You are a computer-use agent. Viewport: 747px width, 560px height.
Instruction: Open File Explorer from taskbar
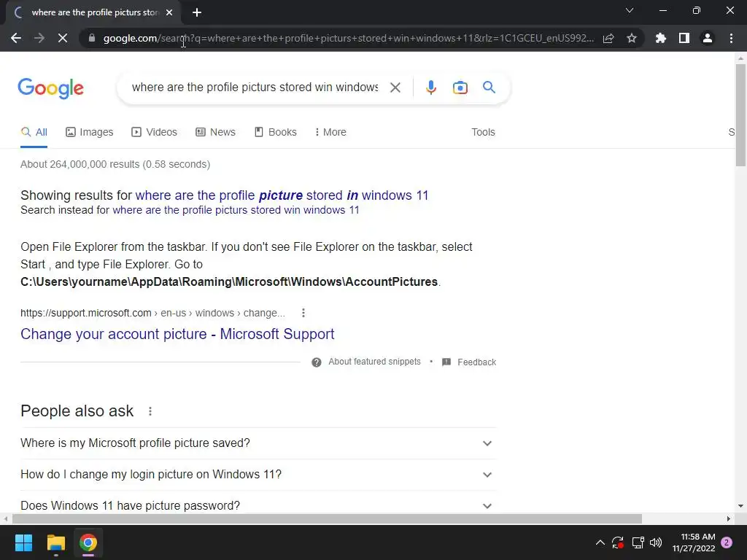55,542
